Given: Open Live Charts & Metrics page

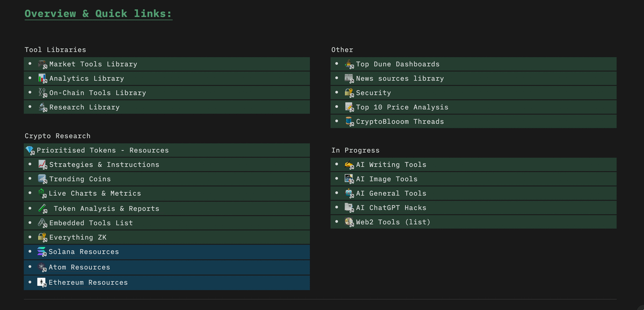Looking at the screenshot, I should click(95, 194).
